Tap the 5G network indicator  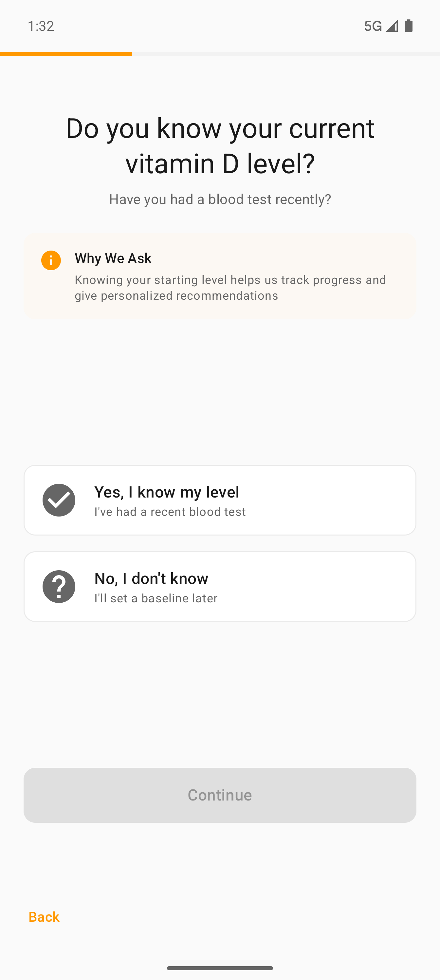373,26
